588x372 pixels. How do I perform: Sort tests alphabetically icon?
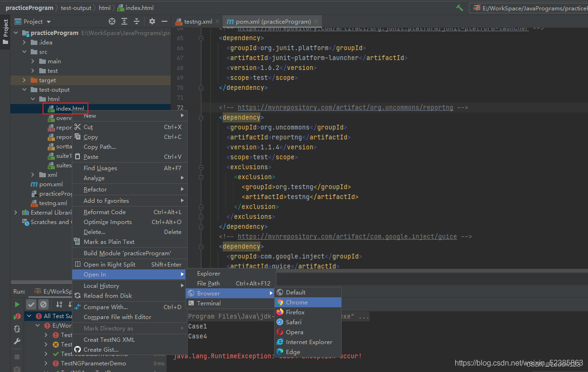pyautogui.click(x=59, y=304)
